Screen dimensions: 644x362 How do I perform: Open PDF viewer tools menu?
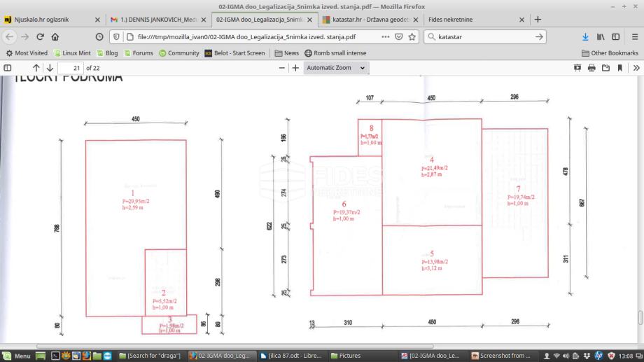[x=636, y=68]
